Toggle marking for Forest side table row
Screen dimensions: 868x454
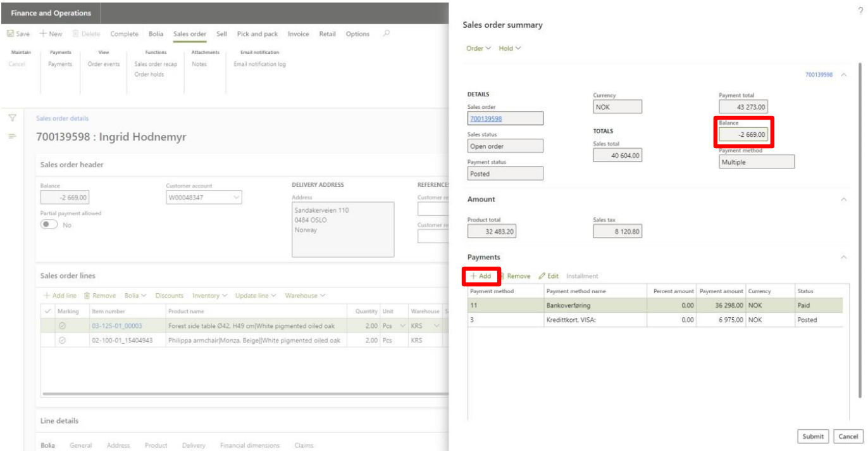pos(62,326)
